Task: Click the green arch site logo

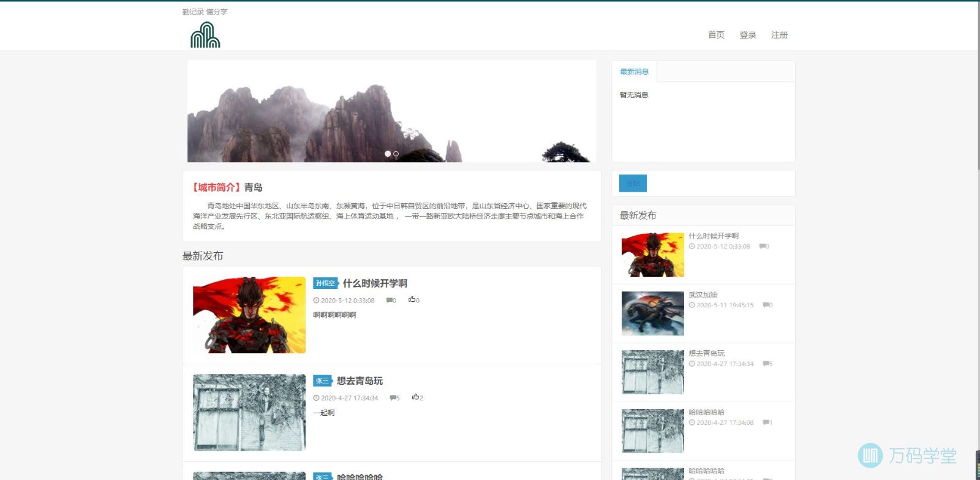Action: [x=205, y=35]
